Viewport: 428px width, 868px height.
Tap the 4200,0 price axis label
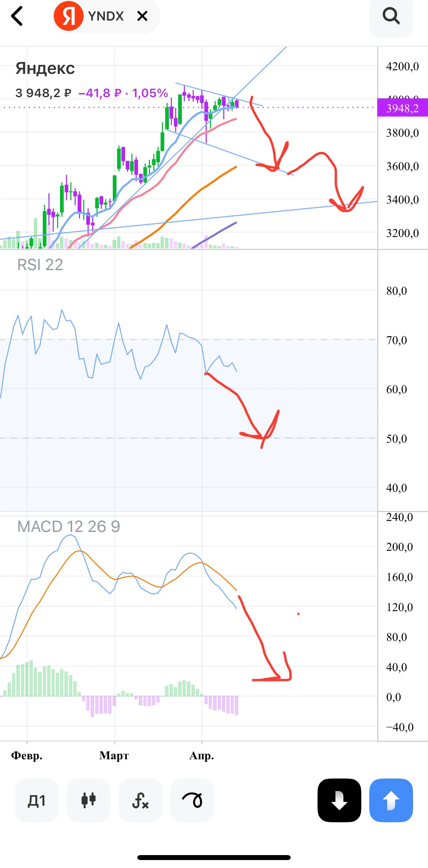402,66
